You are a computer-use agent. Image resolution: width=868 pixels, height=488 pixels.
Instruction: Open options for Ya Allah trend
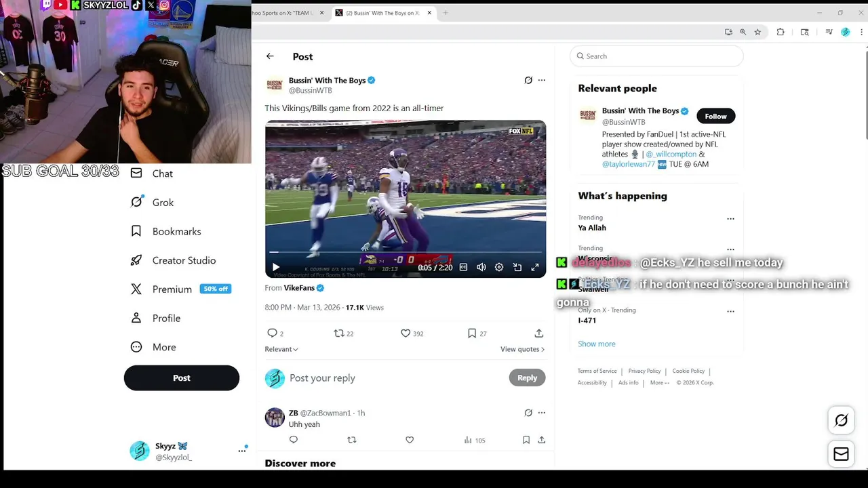[x=730, y=219]
